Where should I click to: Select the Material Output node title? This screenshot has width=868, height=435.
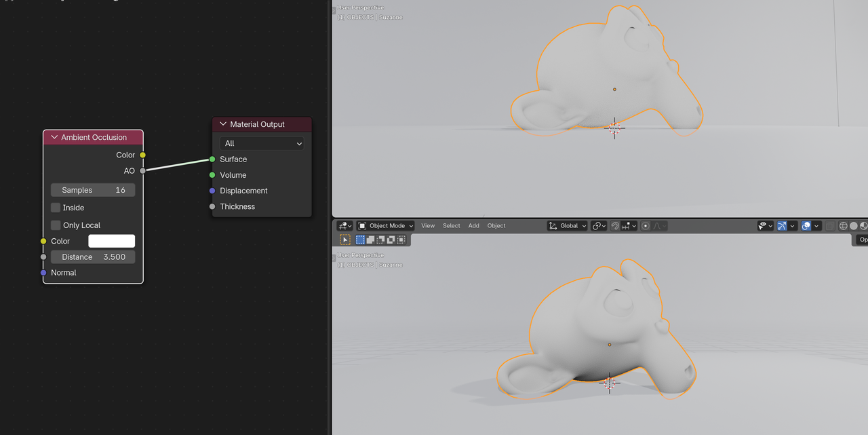[258, 124]
